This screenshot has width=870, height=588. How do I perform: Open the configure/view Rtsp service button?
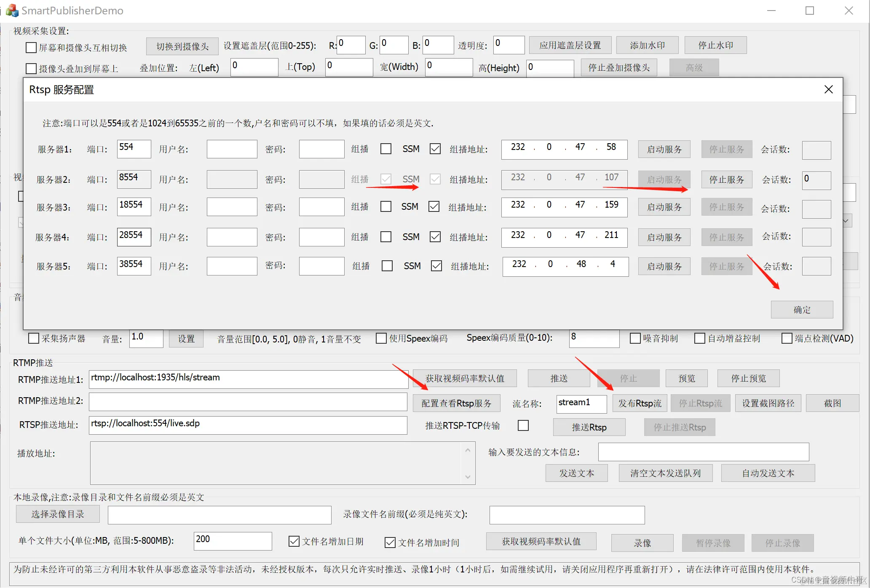pos(456,404)
